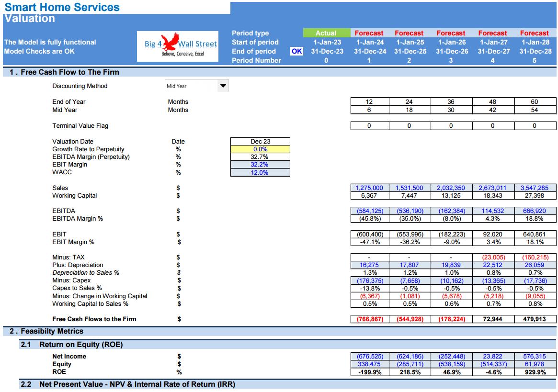Select the EBIT Margin 32.2% cell
Screen dimensions: 558x392
coord(260,164)
